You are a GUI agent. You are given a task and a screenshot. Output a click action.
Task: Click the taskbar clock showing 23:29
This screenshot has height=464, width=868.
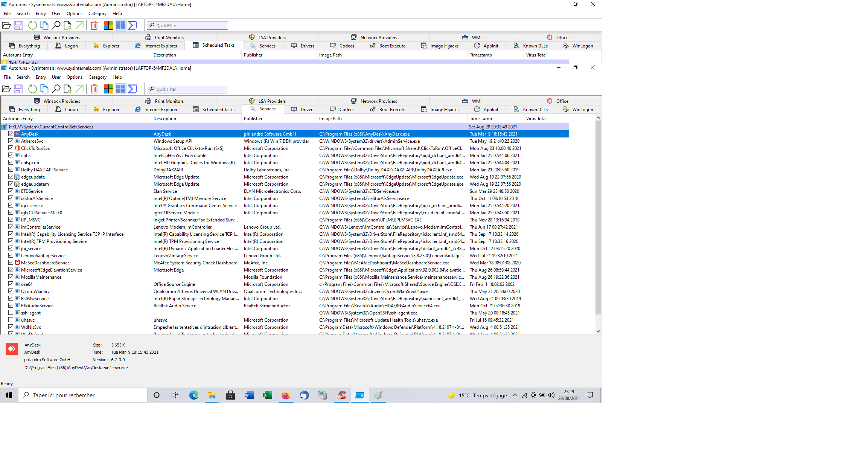(x=569, y=395)
